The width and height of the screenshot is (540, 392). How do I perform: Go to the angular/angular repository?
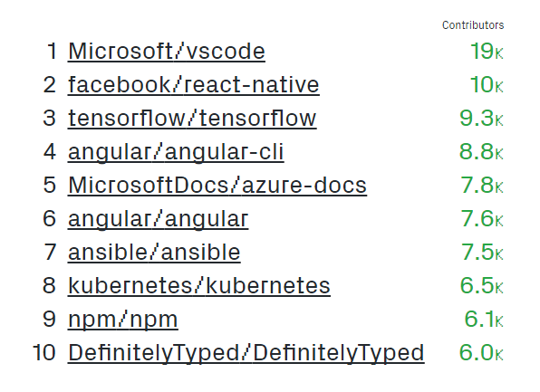pyautogui.click(x=158, y=219)
